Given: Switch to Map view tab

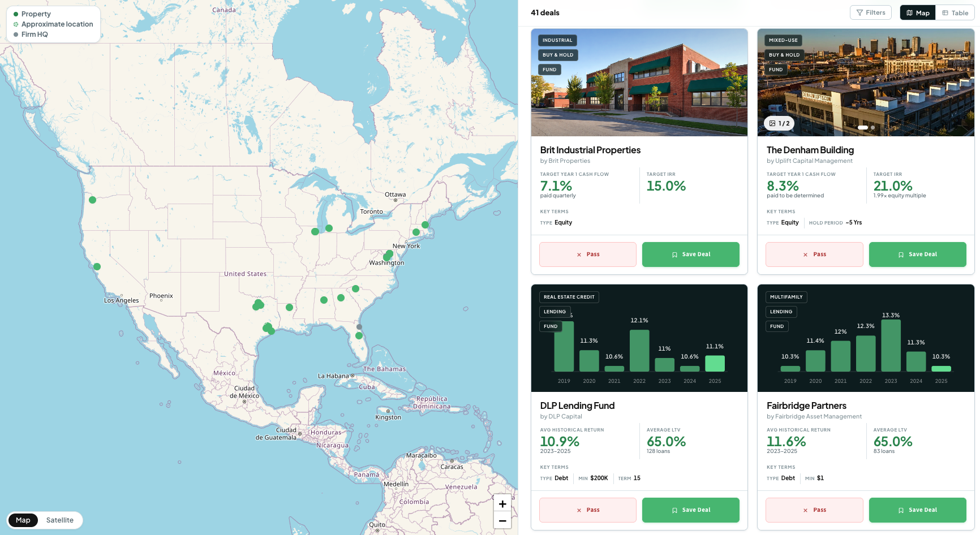Looking at the screenshot, I should [917, 12].
